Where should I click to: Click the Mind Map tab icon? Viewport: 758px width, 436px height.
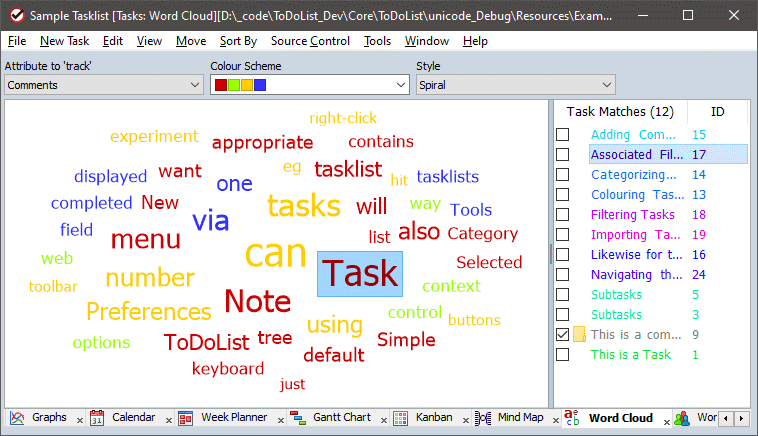(482, 418)
